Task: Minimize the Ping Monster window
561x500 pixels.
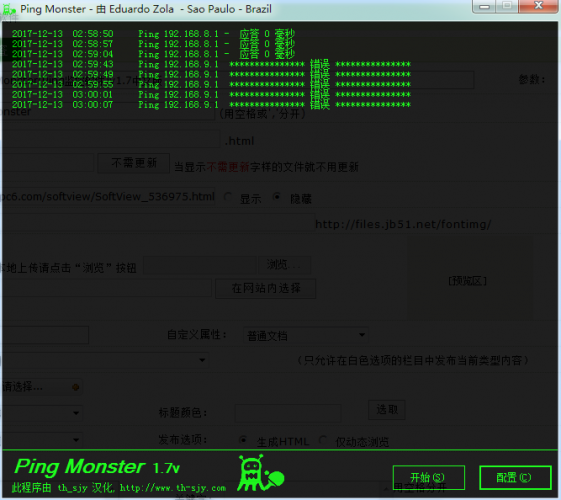Action: click(x=484, y=6)
